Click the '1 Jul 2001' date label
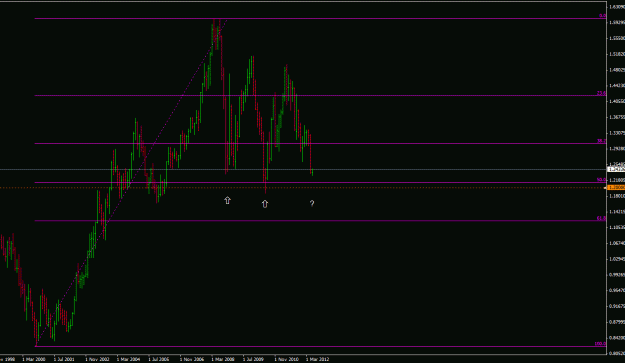The width and height of the screenshot is (625, 363). (64, 359)
